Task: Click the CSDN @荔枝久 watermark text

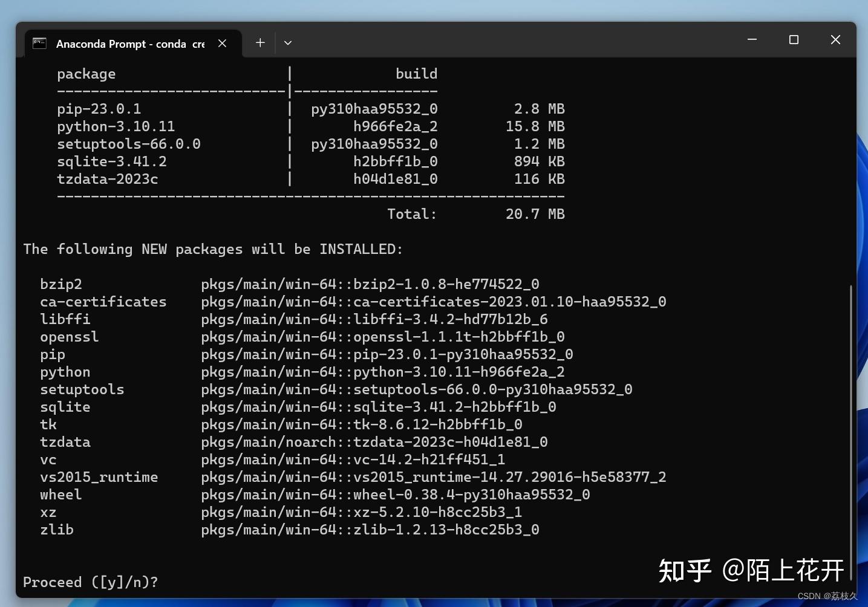Action: point(829,595)
